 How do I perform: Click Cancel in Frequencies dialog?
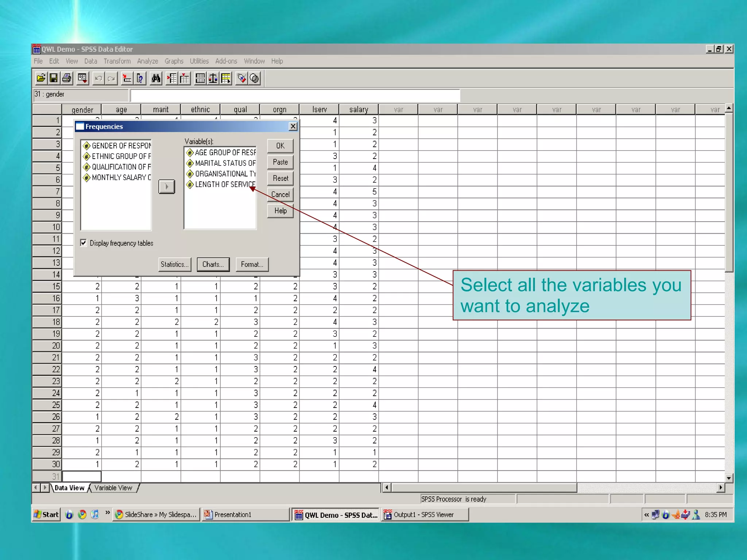pyautogui.click(x=280, y=194)
